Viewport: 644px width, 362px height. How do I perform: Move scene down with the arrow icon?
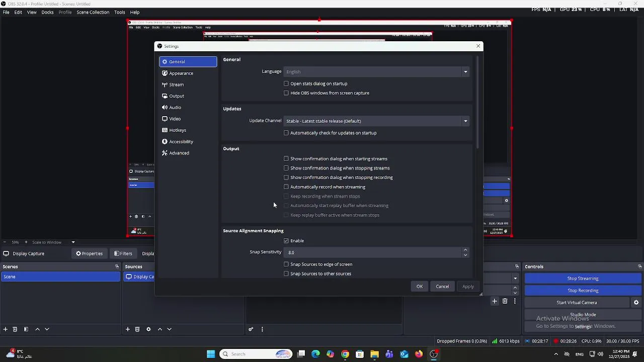pyautogui.click(x=47, y=329)
